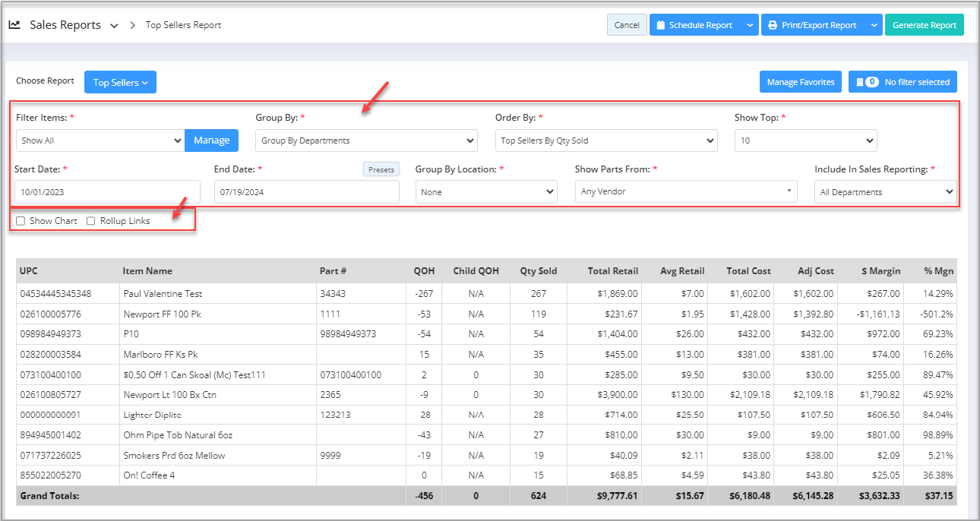980x521 pixels.
Task: Click the Paul Valentine Test item name
Action: point(163,294)
